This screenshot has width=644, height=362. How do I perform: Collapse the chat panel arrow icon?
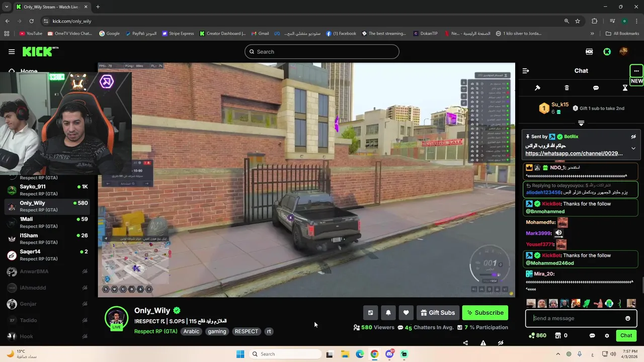(x=526, y=71)
